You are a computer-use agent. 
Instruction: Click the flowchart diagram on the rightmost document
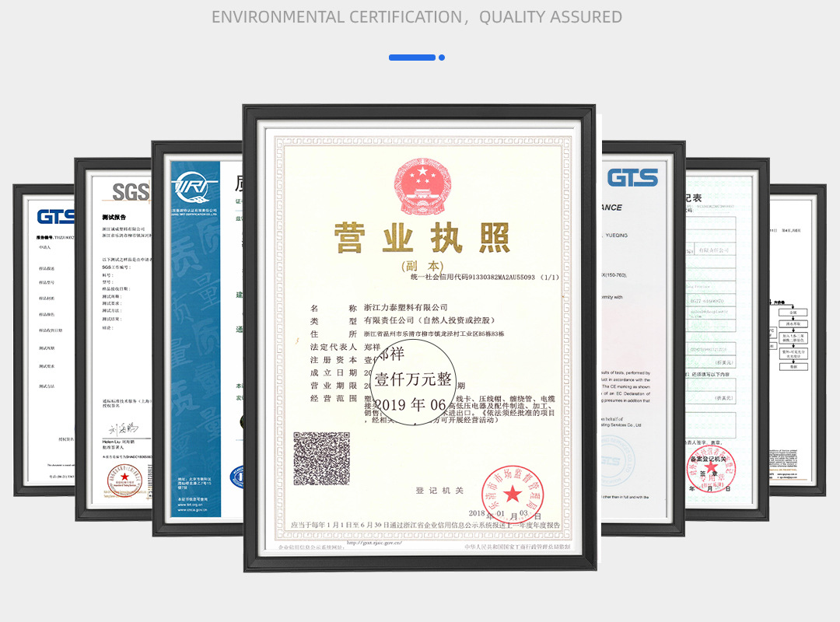point(790,336)
